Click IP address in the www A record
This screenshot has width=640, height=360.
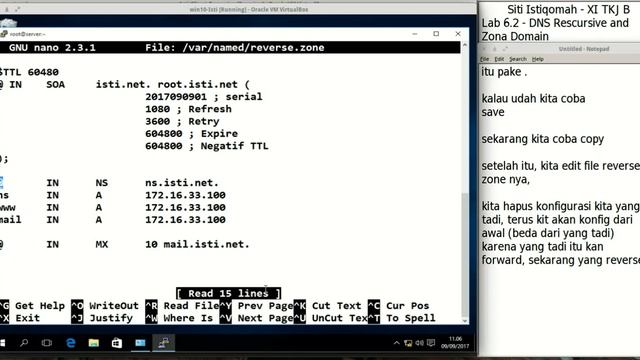[x=185, y=207]
